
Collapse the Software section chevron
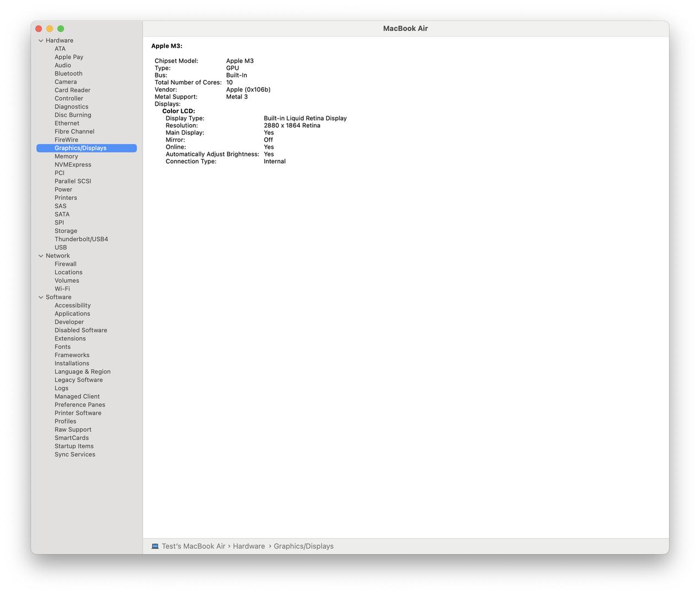[41, 297]
